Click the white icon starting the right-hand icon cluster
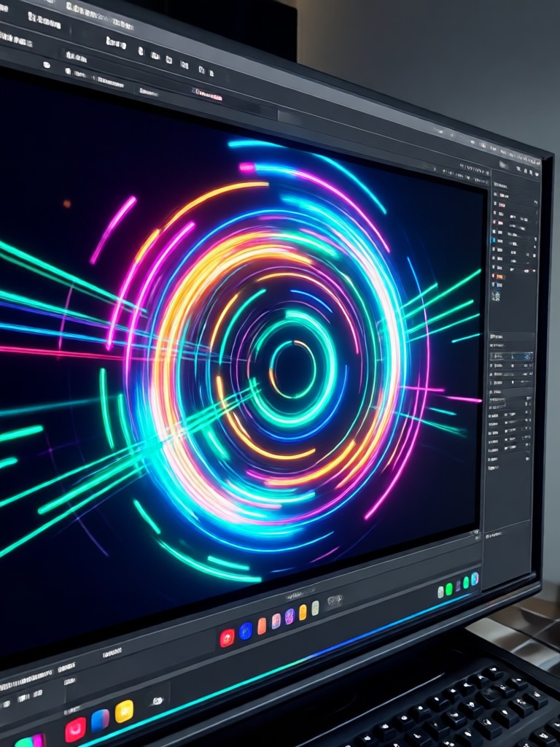The image size is (560, 747). (440, 592)
